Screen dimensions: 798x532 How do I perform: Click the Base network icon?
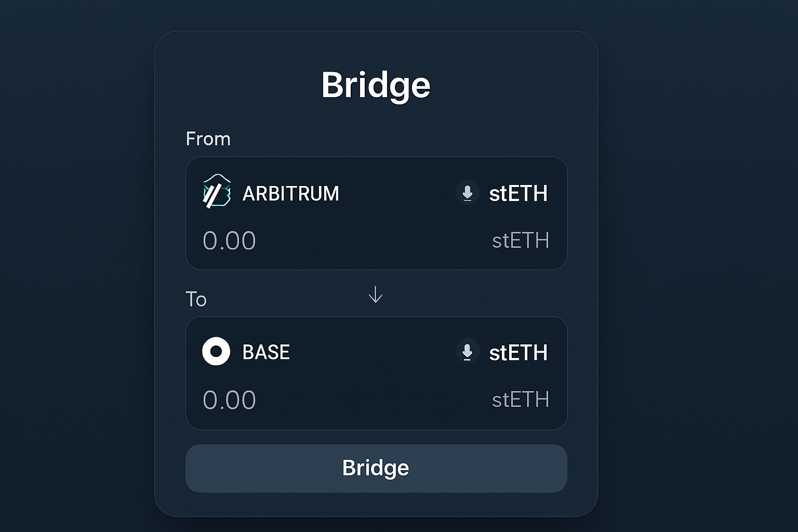tap(216, 351)
